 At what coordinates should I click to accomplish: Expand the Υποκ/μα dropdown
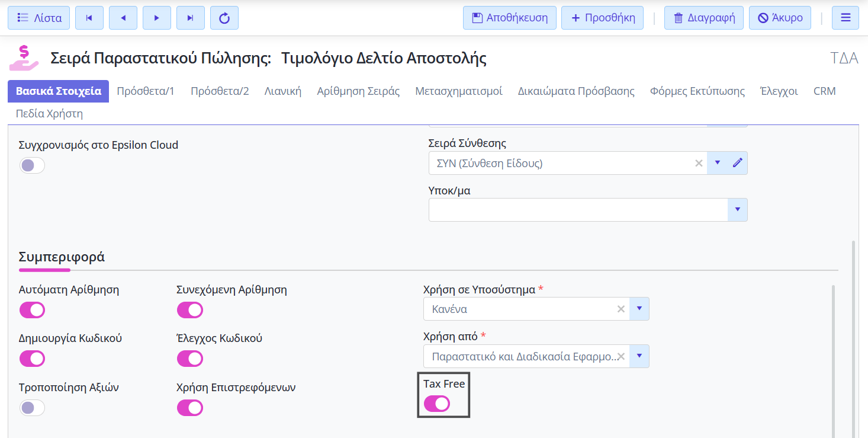[x=737, y=210]
